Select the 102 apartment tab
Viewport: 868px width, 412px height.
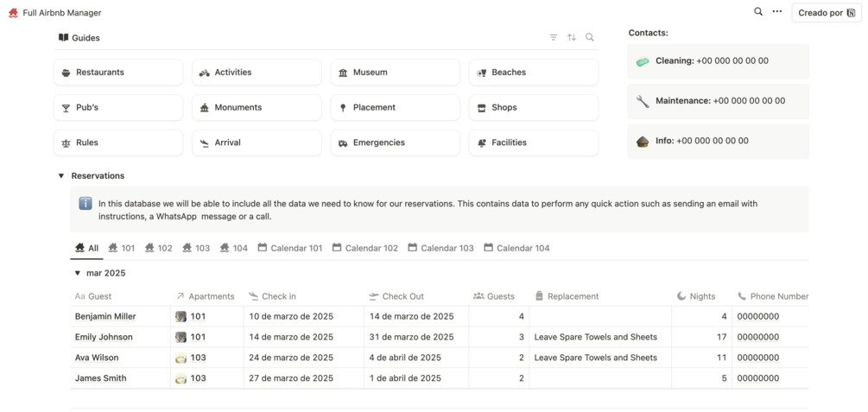pos(159,248)
